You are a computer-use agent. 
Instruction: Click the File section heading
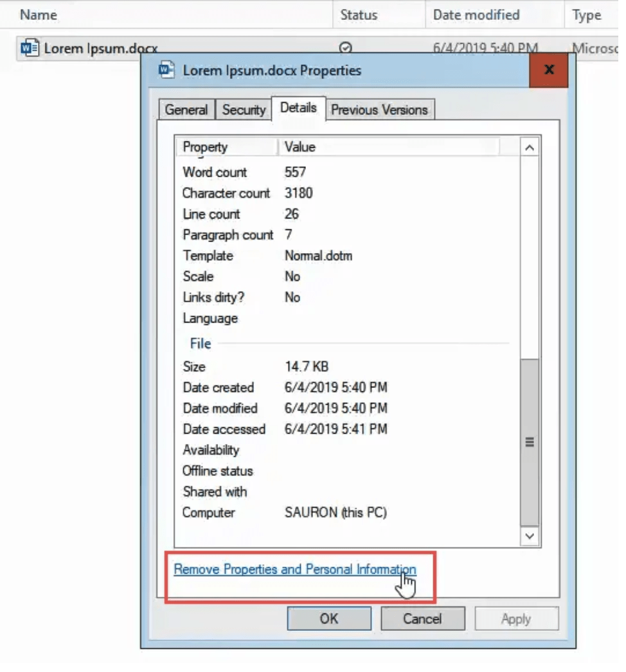click(x=201, y=343)
